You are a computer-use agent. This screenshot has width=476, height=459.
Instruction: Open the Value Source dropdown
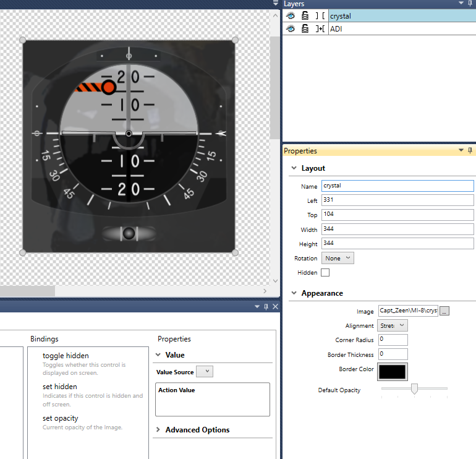[205, 372]
